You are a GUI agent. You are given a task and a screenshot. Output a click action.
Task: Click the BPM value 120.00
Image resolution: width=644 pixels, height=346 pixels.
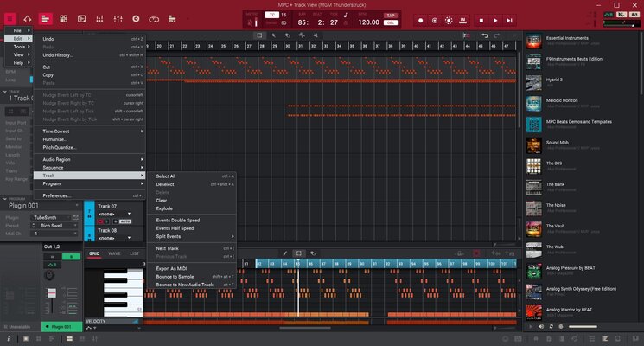coord(368,22)
